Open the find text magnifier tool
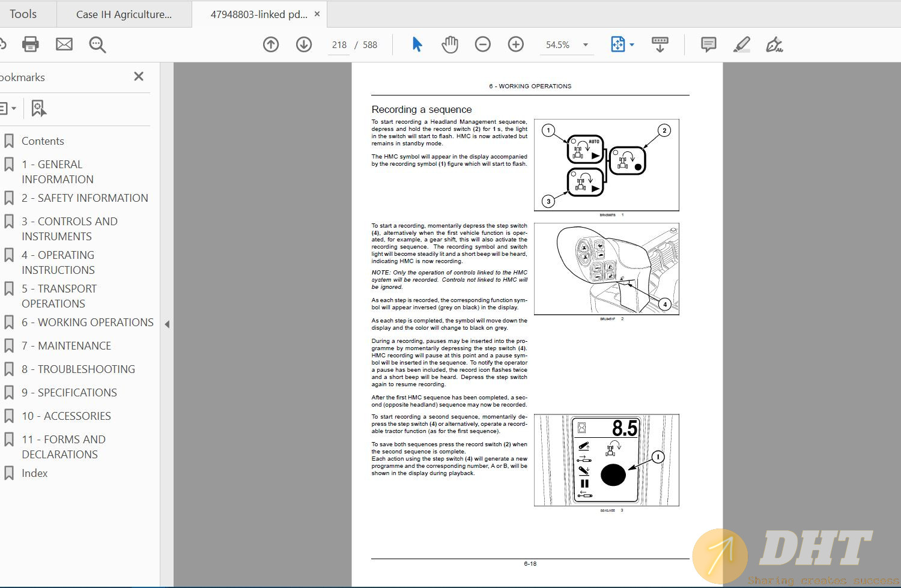This screenshot has width=901, height=588. [x=97, y=44]
